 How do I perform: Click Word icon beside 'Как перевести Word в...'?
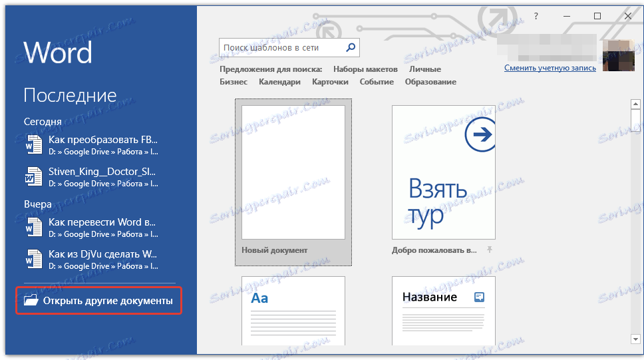[x=34, y=228]
